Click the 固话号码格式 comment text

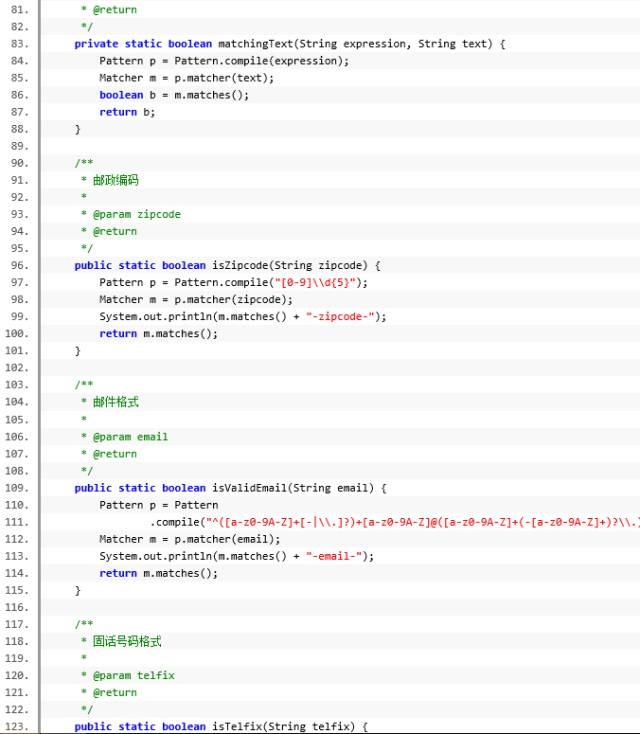click(127, 641)
